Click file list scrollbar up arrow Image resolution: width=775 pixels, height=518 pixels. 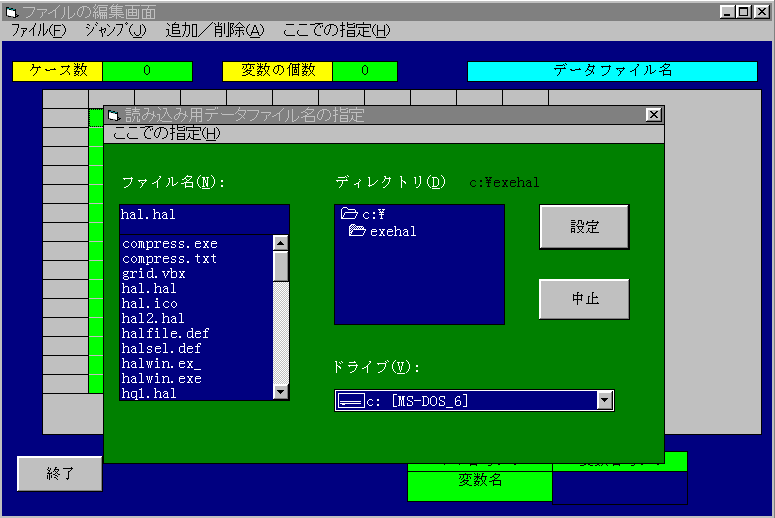(x=281, y=243)
